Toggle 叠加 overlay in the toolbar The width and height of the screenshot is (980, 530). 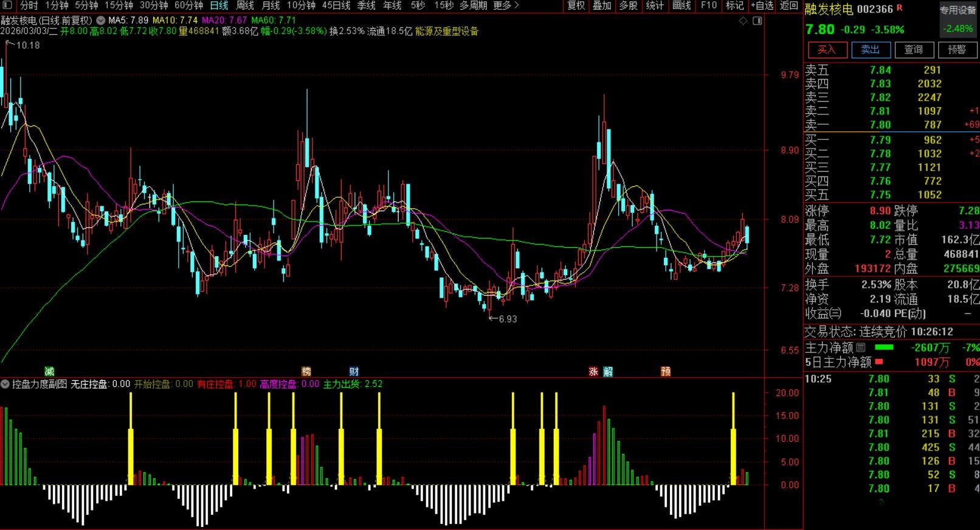pos(602,5)
